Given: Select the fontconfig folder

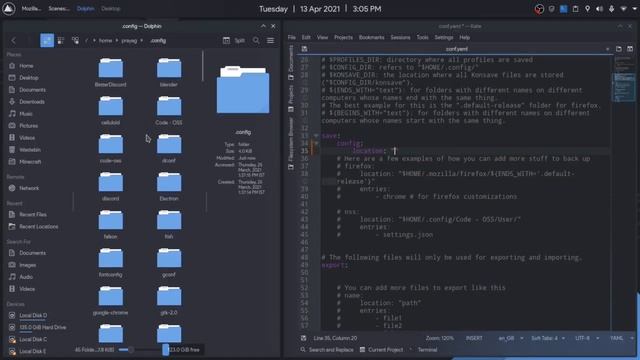Looking at the screenshot, I should point(111,262).
